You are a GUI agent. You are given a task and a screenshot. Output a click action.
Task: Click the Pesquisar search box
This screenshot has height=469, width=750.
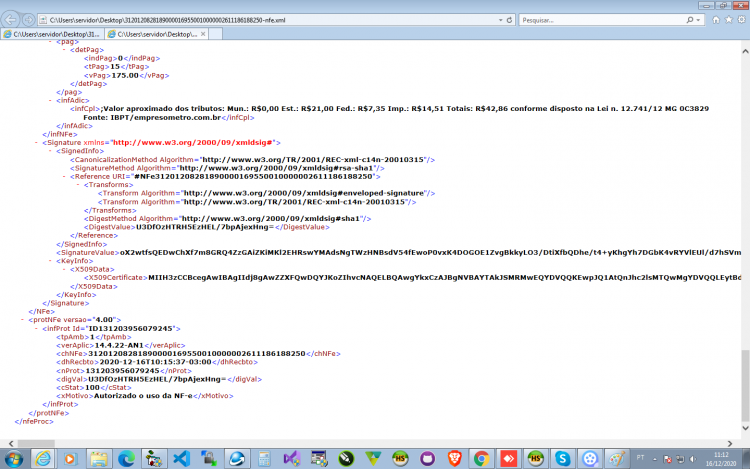(x=603, y=20)
